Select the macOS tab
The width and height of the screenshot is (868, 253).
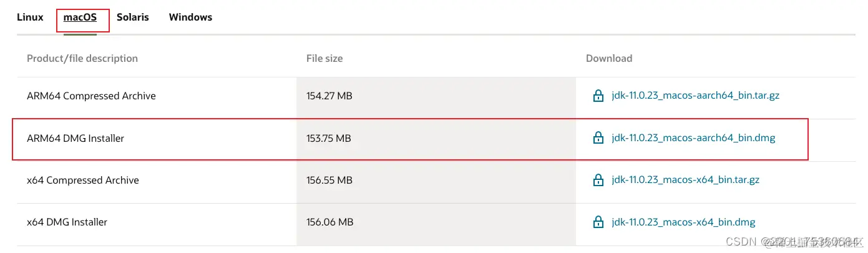pos(80,17)
